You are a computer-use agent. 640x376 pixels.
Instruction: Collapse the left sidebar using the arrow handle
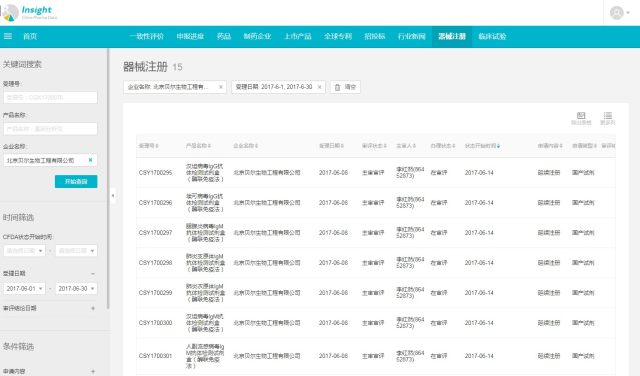coord(113,196)
